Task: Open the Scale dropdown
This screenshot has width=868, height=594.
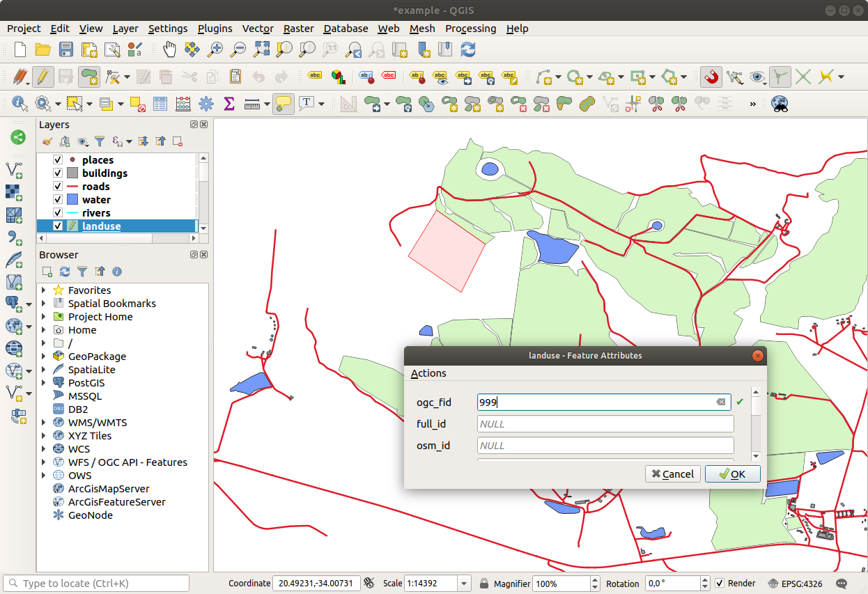Action: coord(464,583)
